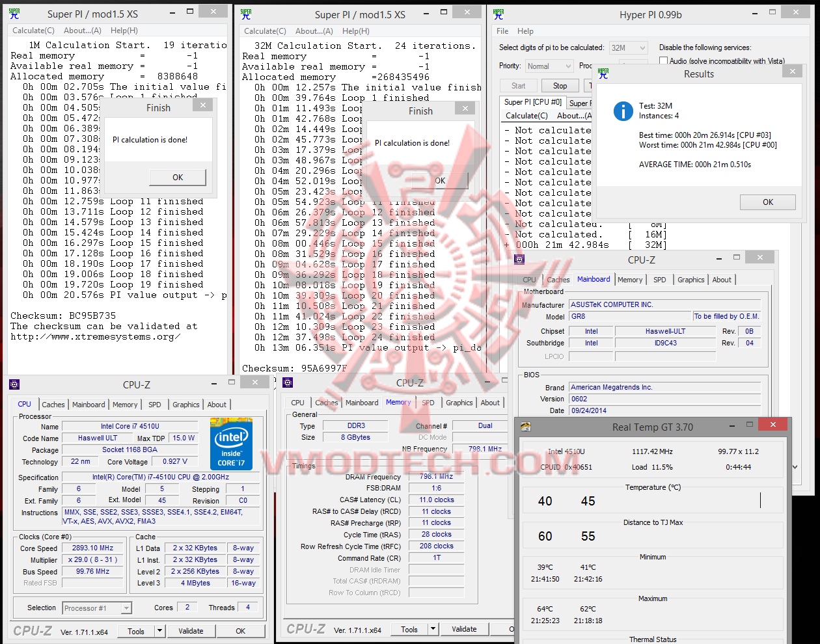Click the Super PI 32M window title icon

(x=246, y=14)
